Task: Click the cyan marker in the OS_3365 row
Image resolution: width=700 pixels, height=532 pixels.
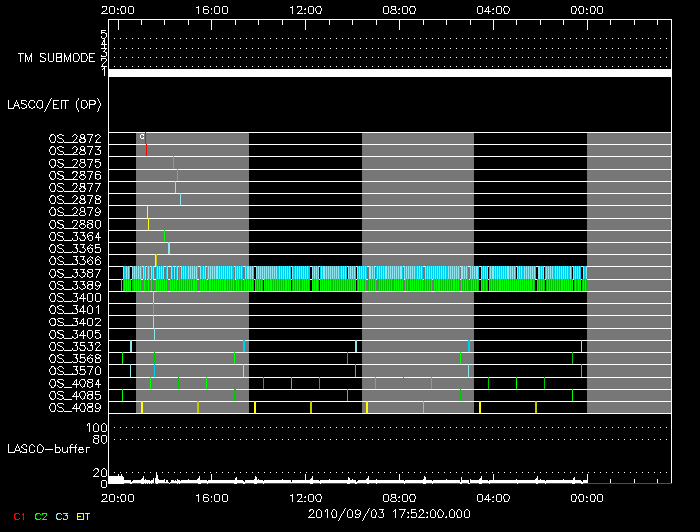Action: click(169, 248)
